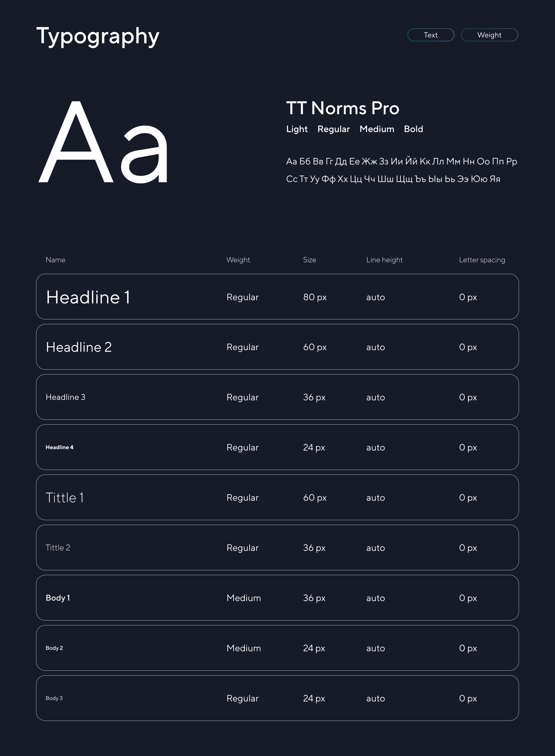The width and height of the screenshot is (555, 756).
Task: Click the Typography page title
Action: click(x=98, y=36)
